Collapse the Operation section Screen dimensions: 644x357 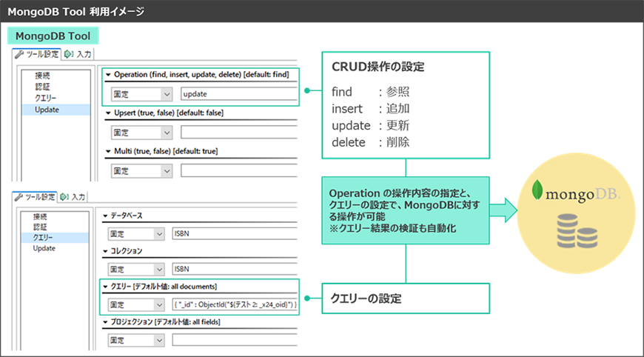(108, 75)
